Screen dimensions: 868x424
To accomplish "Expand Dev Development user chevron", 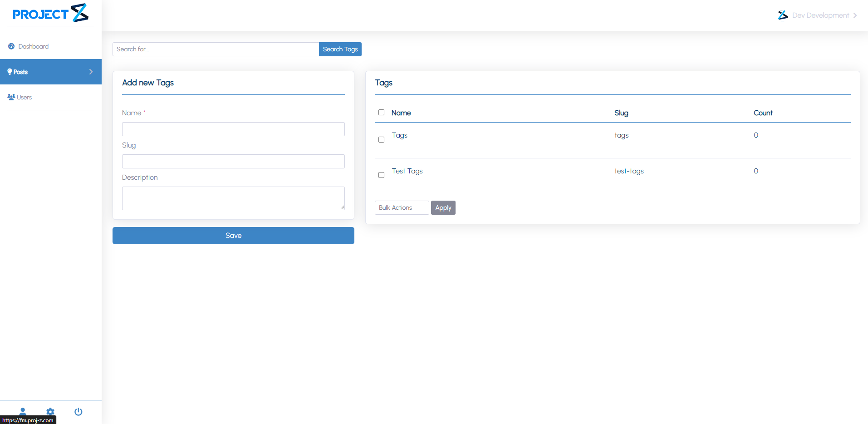I will (x=855, y=15).
